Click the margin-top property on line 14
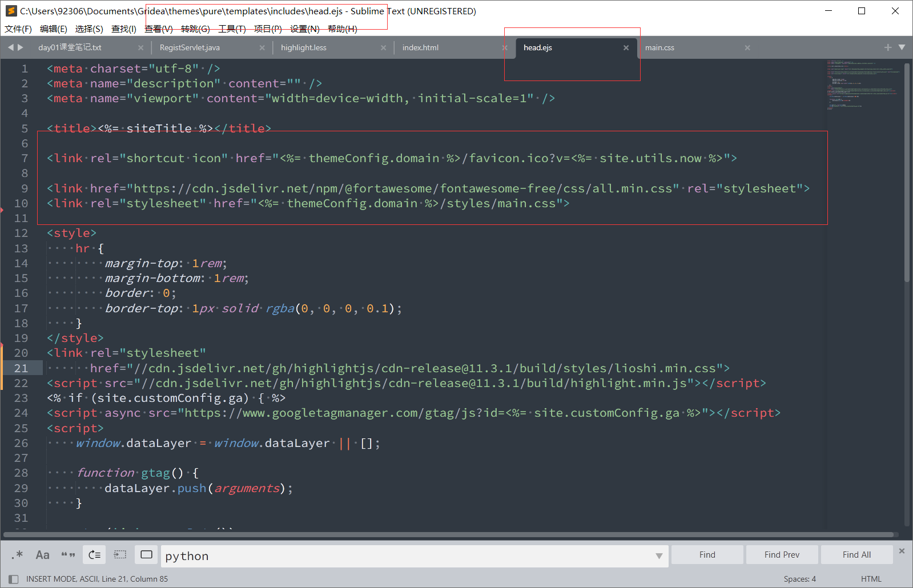This screenshot has width=913, height=588. click(142, 263)
